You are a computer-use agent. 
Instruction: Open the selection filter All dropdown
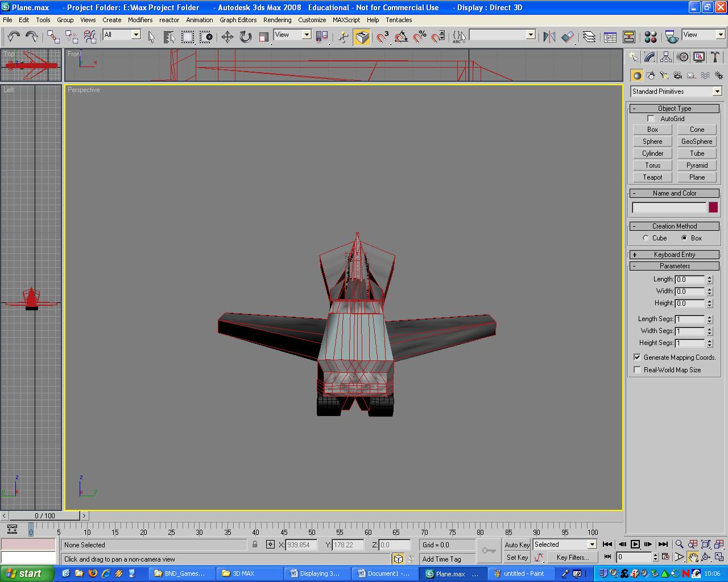point(136,34)
